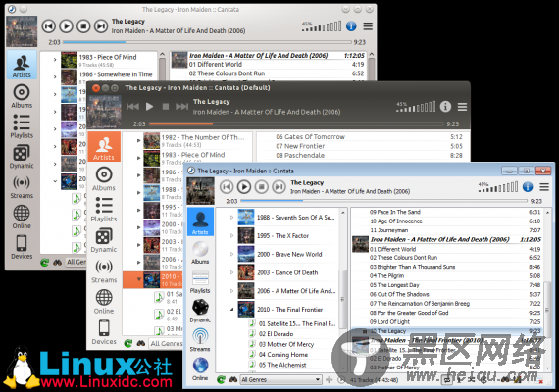559x392 pixels.
Task: Expand the 2000 - Brave New World album
Action: pos(231,254)
